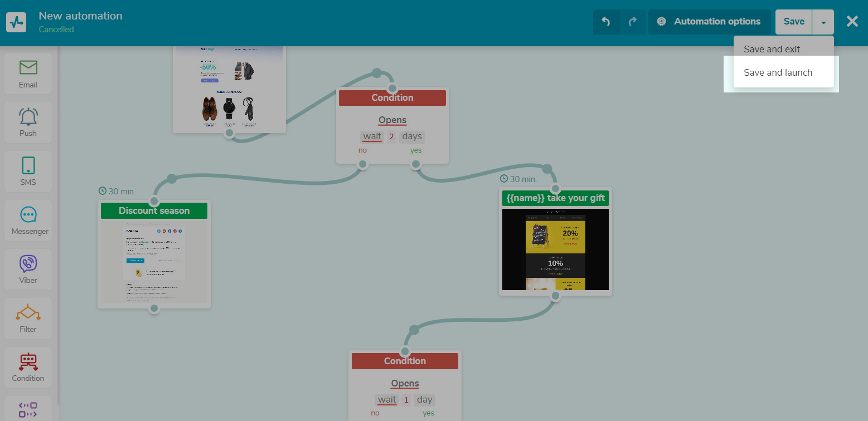The width and height of the screenshot is (868, 421).
Task: Click the 30 min. delay above take your gift
Action: [x=518, y=179]
